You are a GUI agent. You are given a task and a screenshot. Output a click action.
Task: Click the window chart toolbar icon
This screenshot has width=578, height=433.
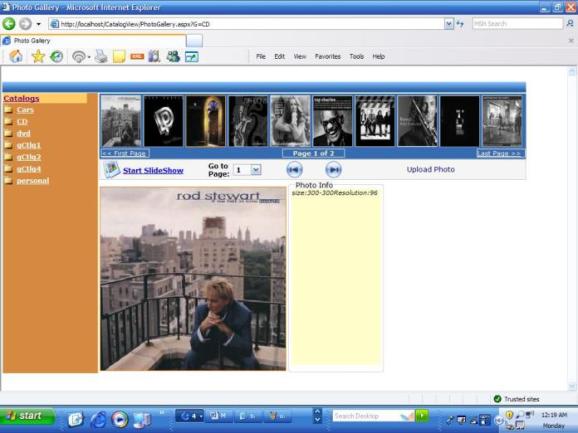click(192, 56)
